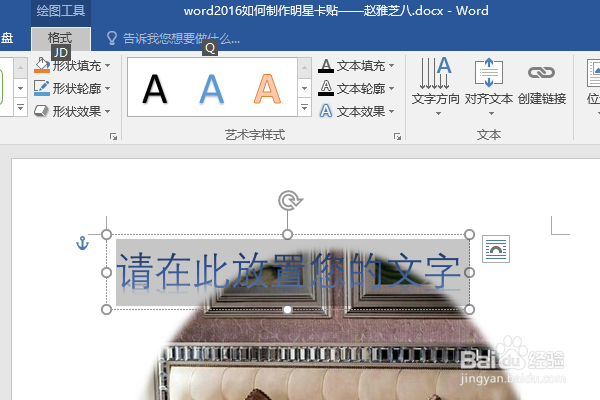Image resolution: width=600 pixels, height=400 pixels.
Task: Click the Shape Outline pen icon
Action: (x=42, y=88)
